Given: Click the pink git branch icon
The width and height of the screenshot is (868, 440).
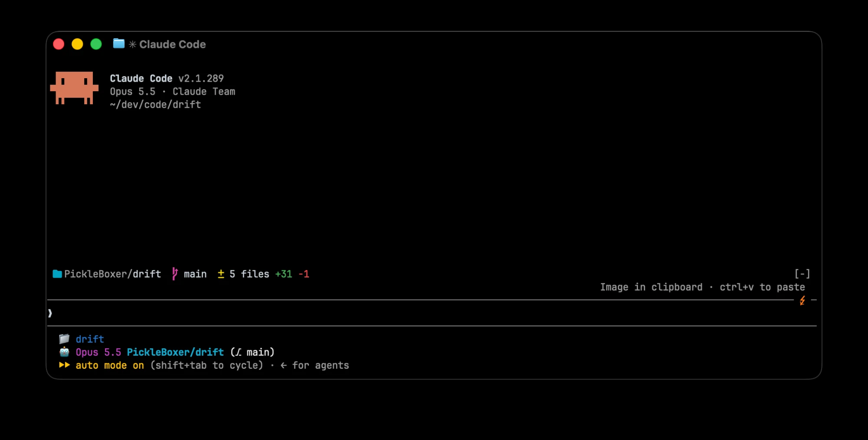Looking at the screenshot, I should point(174,274).
